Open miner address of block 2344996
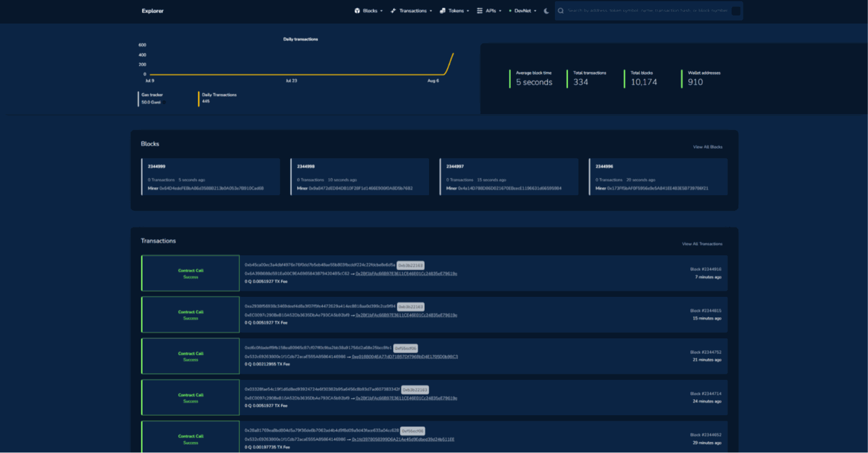This screenshot has width=868, height=453. point(659,188)
